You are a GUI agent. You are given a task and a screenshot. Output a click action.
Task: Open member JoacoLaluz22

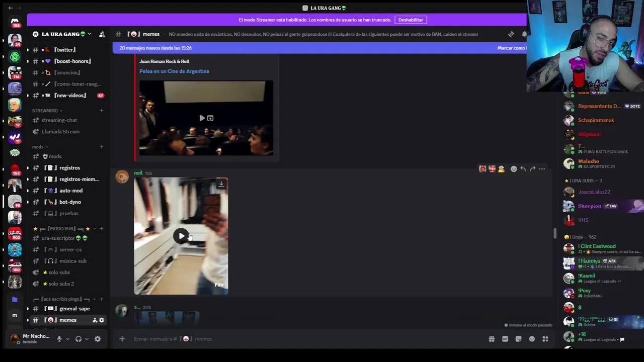[601, 192]
